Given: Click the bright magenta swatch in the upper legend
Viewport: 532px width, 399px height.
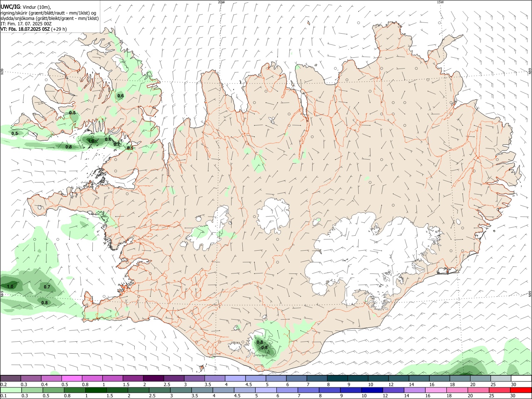Looking at the screenshot, I should [71, 378].
